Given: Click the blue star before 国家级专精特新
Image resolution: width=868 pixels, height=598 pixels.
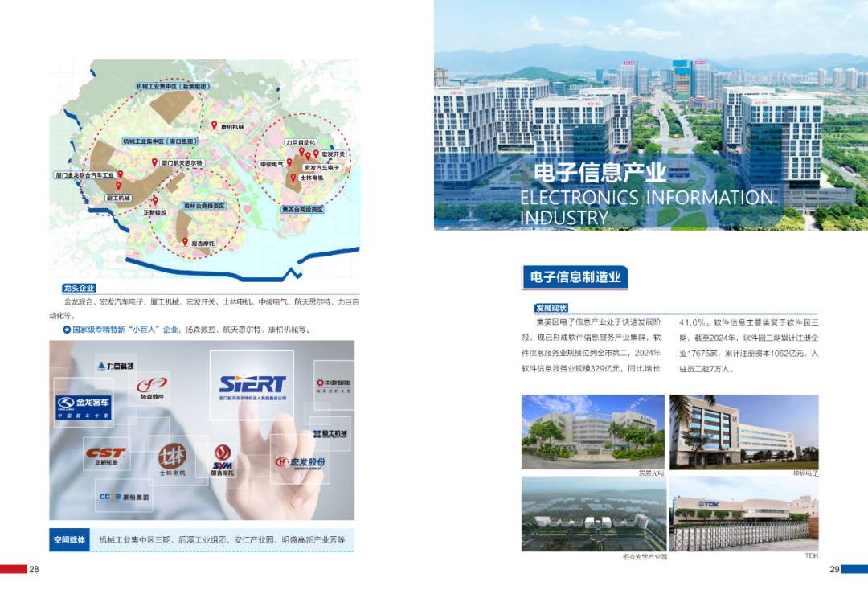Looking at the screenshot, I should [x=67, y=330].
